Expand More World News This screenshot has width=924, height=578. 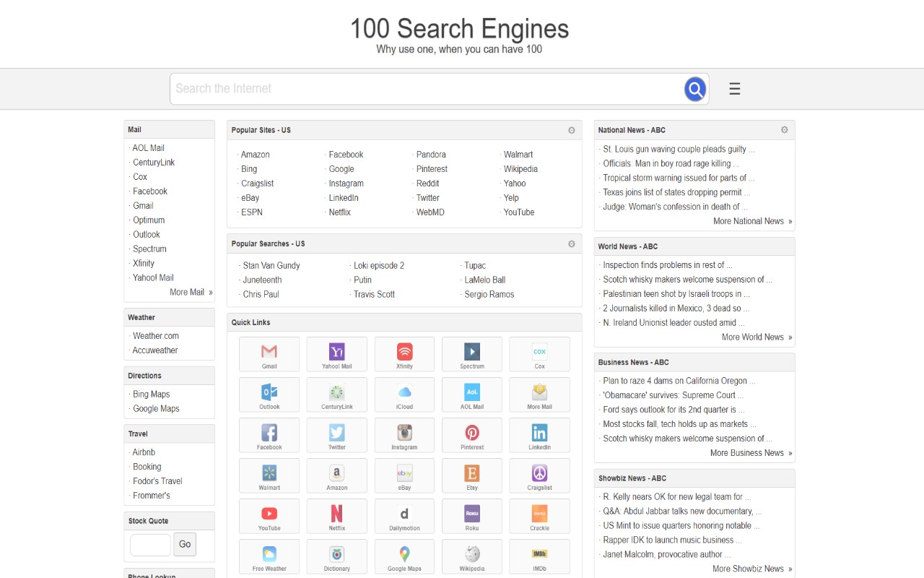point(756,337)
